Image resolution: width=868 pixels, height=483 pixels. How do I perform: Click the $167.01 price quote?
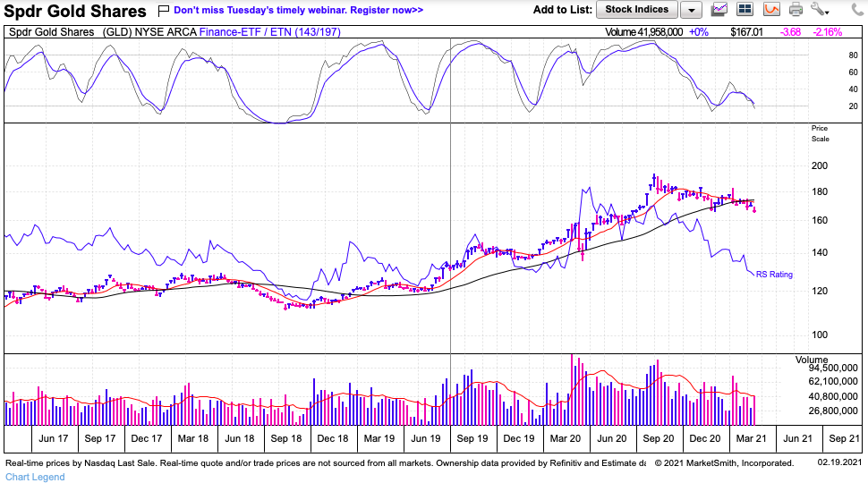[x=746, y=31]
